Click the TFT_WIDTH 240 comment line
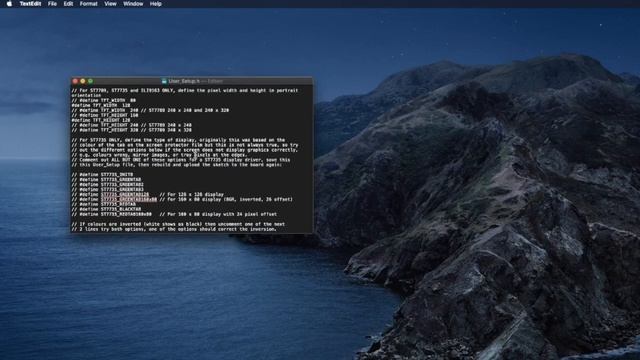 coord(150,110)
